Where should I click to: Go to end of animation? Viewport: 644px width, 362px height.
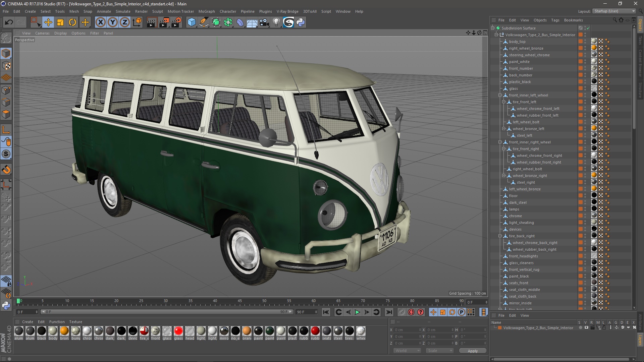click(x=389, y=312)
